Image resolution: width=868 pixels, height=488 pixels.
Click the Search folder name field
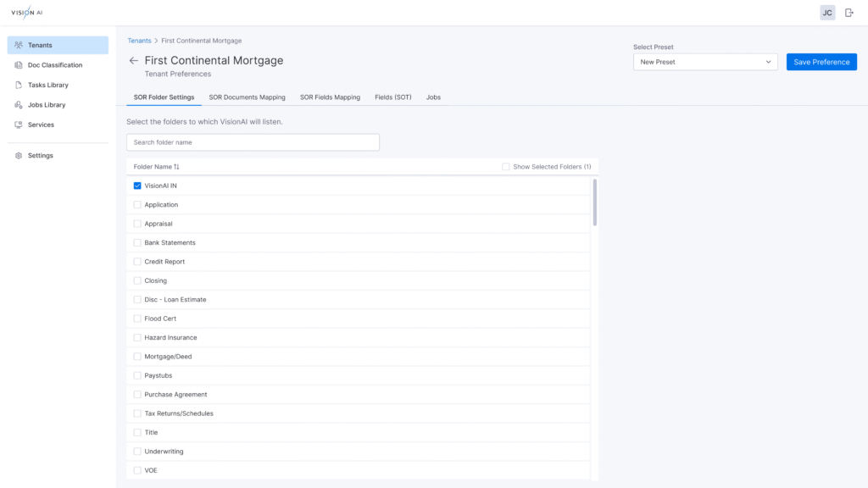253,142
